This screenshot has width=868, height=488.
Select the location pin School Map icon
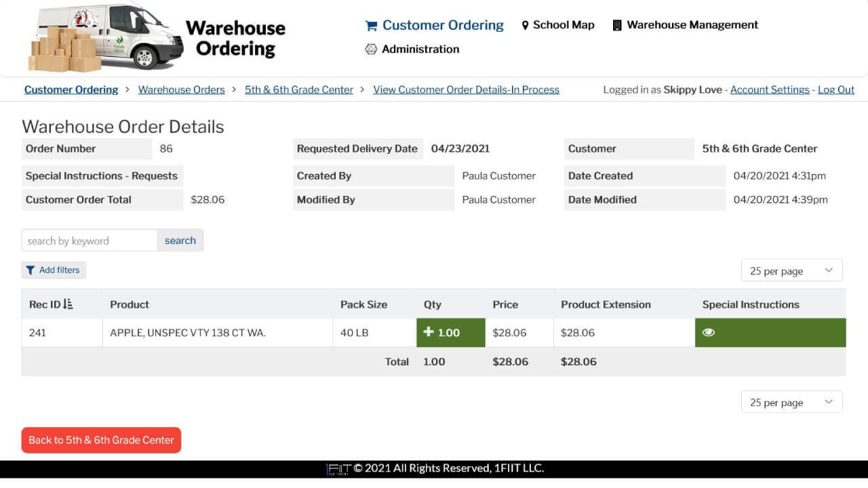click(526, 24)
